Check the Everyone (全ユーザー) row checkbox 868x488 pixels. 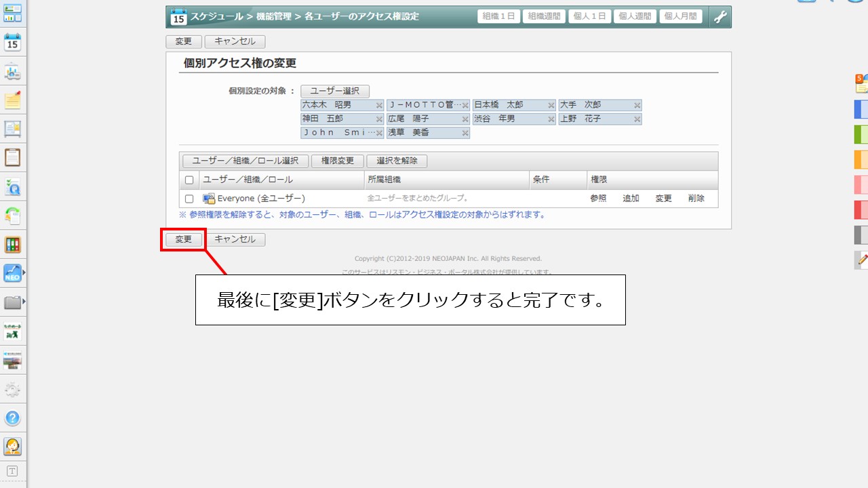coord(189,199)
